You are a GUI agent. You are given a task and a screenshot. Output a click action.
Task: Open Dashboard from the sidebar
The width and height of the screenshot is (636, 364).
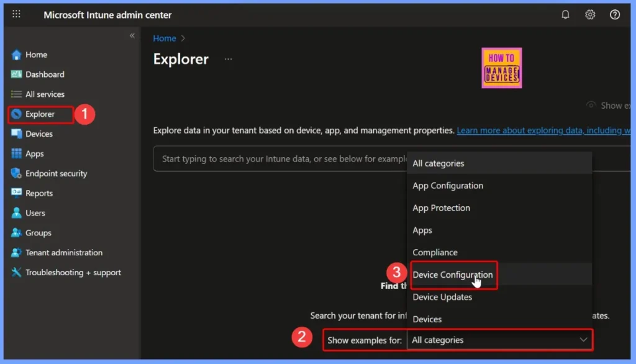click(x=45, y=75)
